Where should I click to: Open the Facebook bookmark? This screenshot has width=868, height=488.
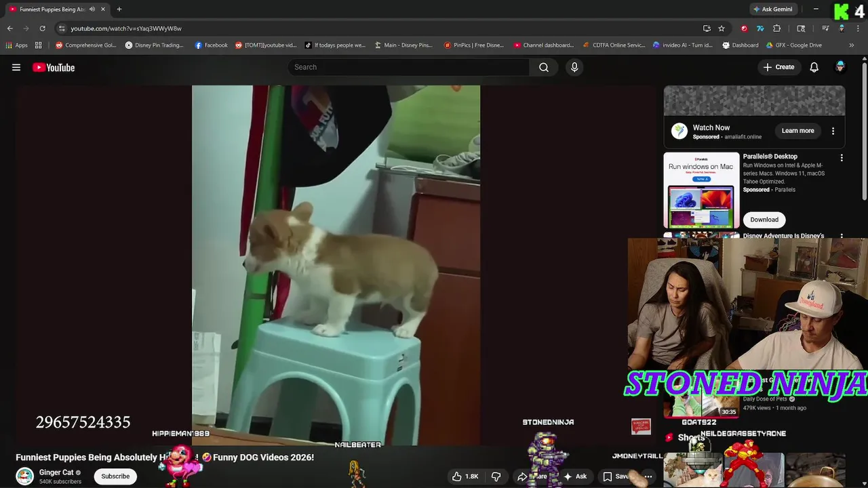(211, 45)
